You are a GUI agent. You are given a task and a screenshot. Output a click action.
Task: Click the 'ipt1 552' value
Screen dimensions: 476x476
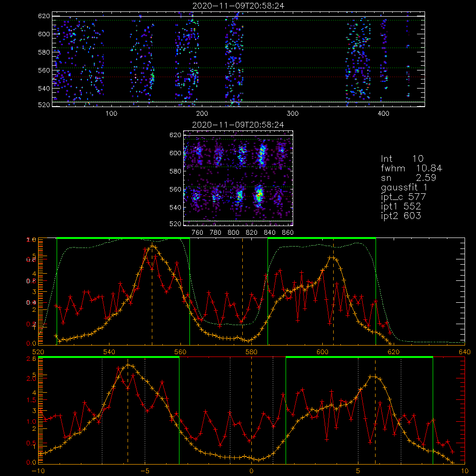pos(401,207)
